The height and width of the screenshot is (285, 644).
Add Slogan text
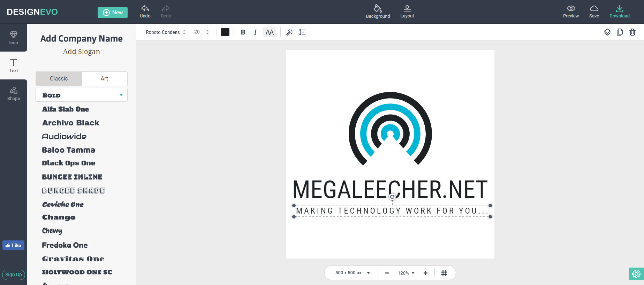point(82,52)
